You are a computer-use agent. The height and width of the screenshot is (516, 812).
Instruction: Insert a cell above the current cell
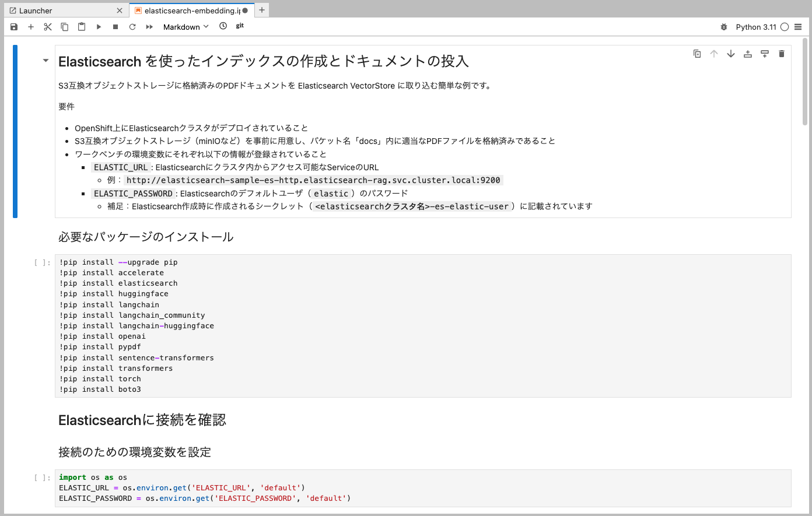tap(748, 54)
